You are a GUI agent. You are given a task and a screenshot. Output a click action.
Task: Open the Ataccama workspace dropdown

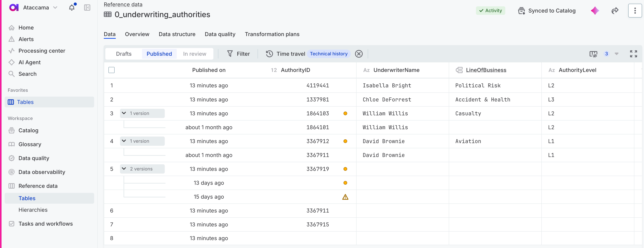(55, 8)
